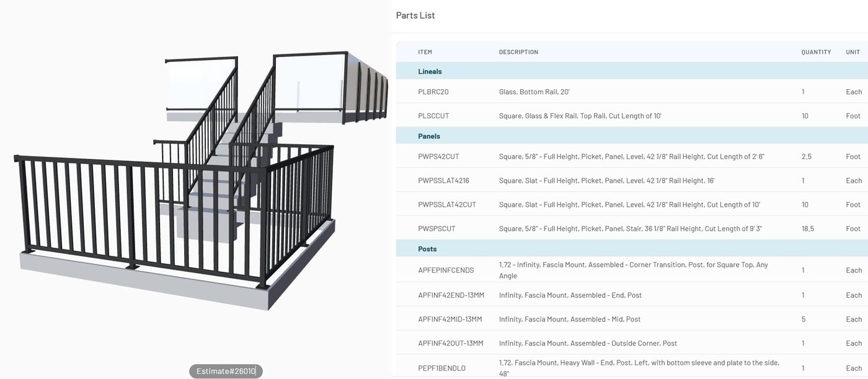This screenshot has height=379, width=868.
Task: Click the UNIT column header
Action: tap(852, 52)
